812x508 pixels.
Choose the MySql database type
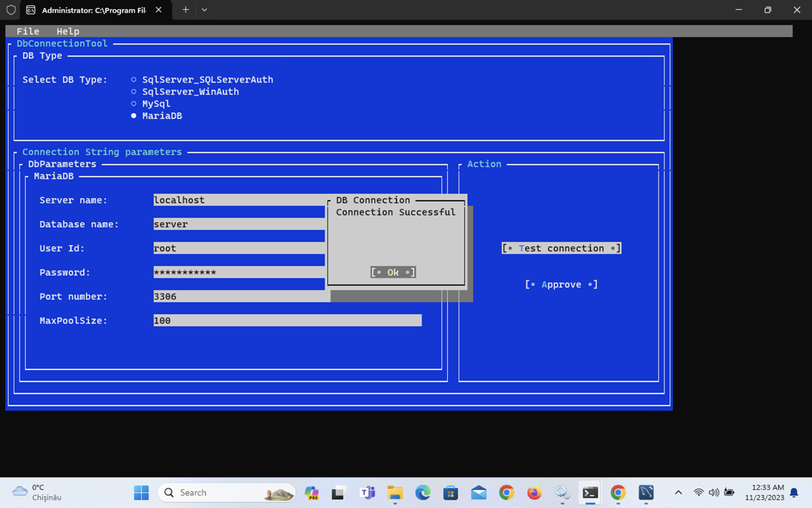click(134, 104)
